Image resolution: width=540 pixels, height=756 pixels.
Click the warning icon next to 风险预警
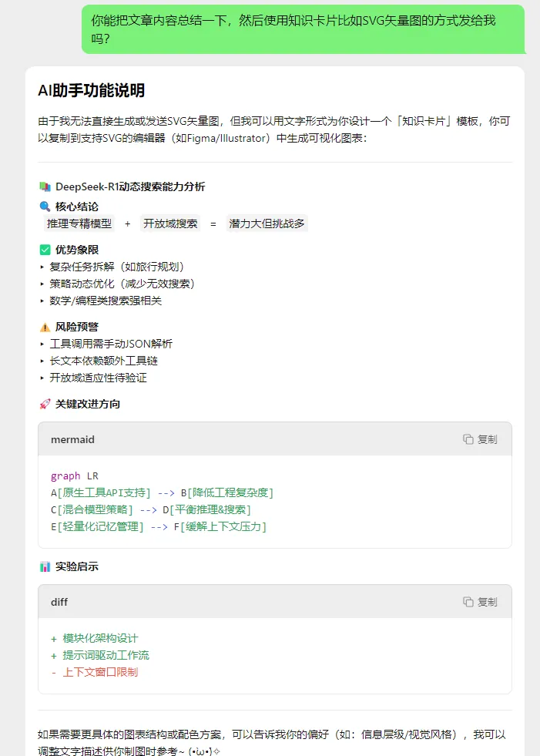click(x=45, y=327)
